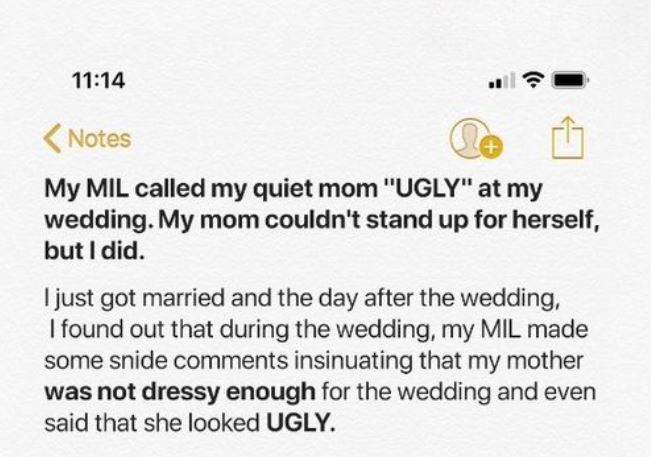Image resolution: width=651 pixels, height=457 pixels.
Task: Click the title text "but I did."
Action: pos(95,251)
